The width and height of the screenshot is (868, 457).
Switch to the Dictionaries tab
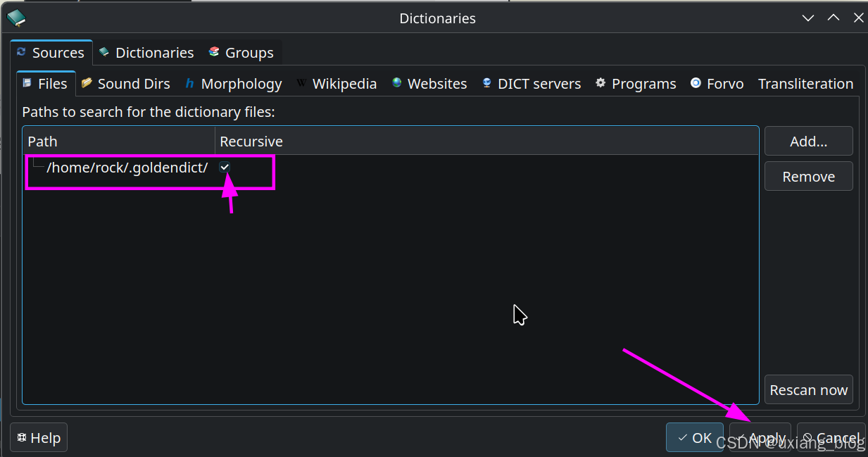coord(146,53)
